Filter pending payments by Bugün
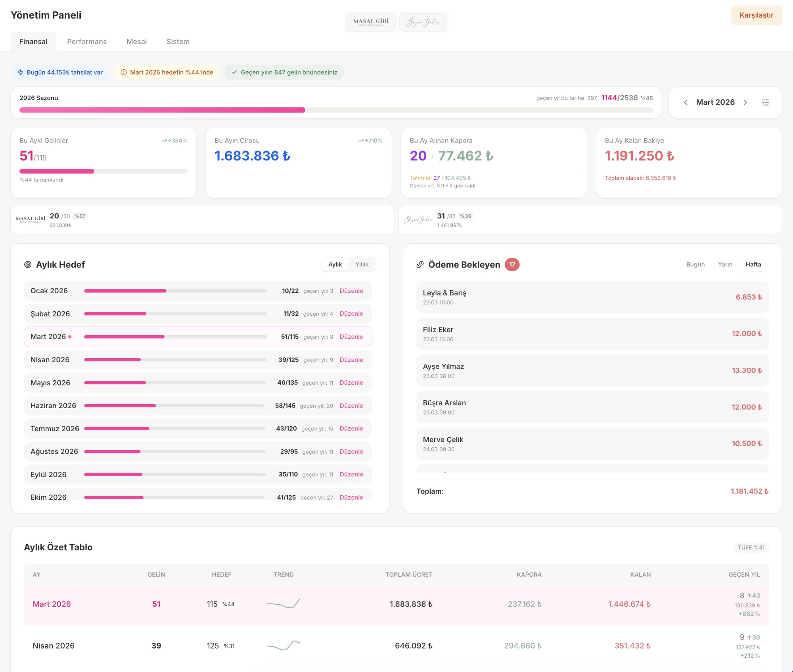793x672 pixels. point(695,265)
